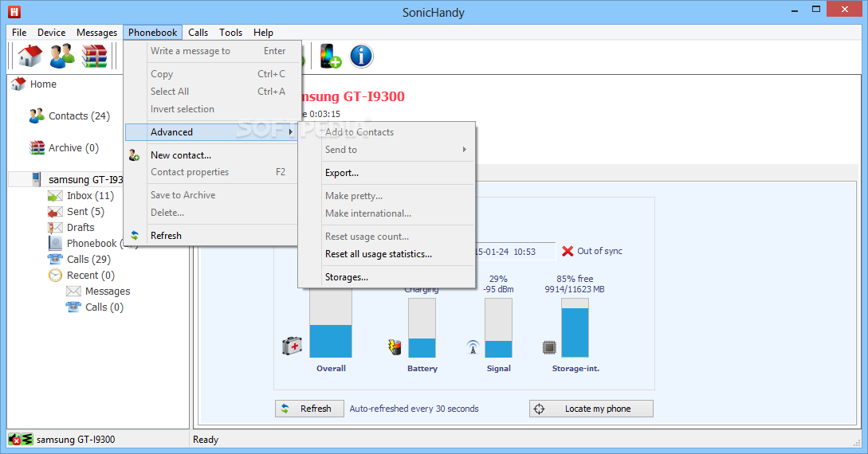
Task: Click the Signal antenna icon
Action: (473, 346)
